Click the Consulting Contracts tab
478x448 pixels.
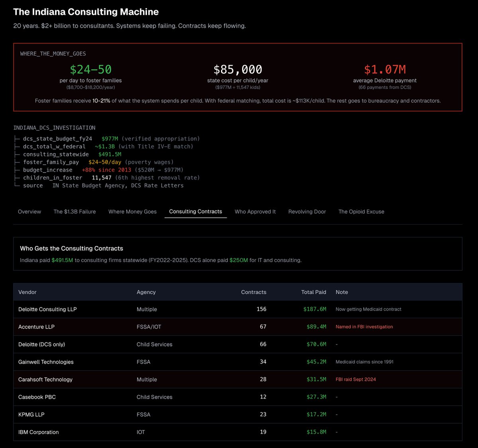tap(196, 211)
